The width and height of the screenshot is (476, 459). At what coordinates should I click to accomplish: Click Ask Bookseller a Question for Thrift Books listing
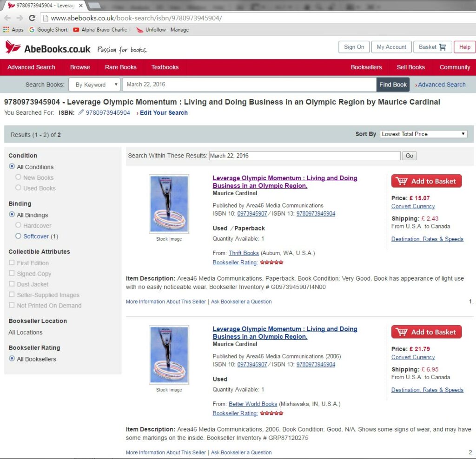coord(241,302)
